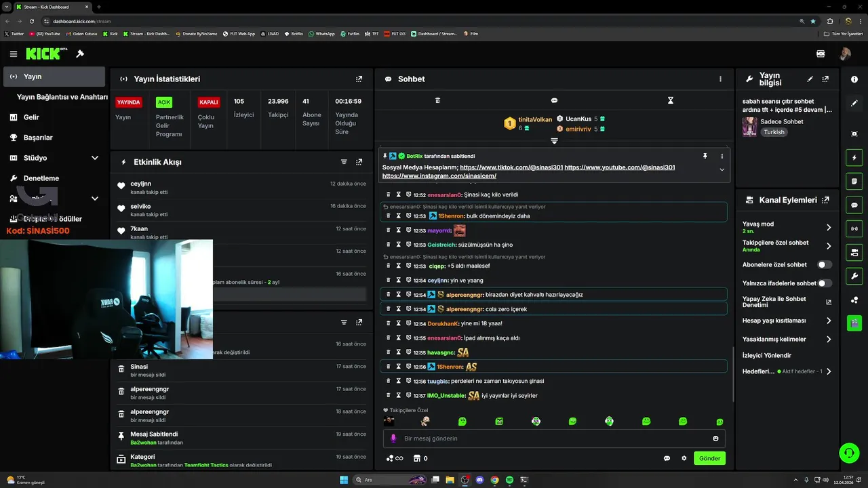This screenshot has height=488, width=868.
Task: Click the Sadece Sohbet category thumbnail
Action: coord(749,127)
